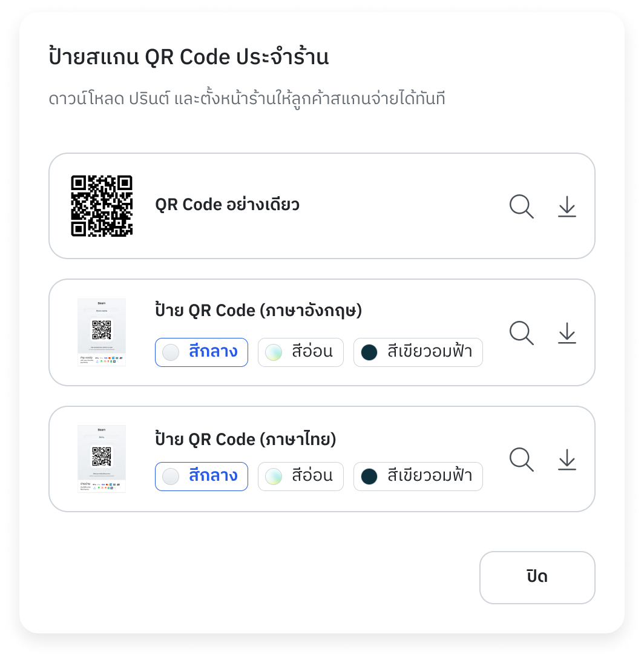Download the QR Code อย่างเดียว image
This screenshot has height=660, width=644.
pyautogui.click(x=567, y=206)
